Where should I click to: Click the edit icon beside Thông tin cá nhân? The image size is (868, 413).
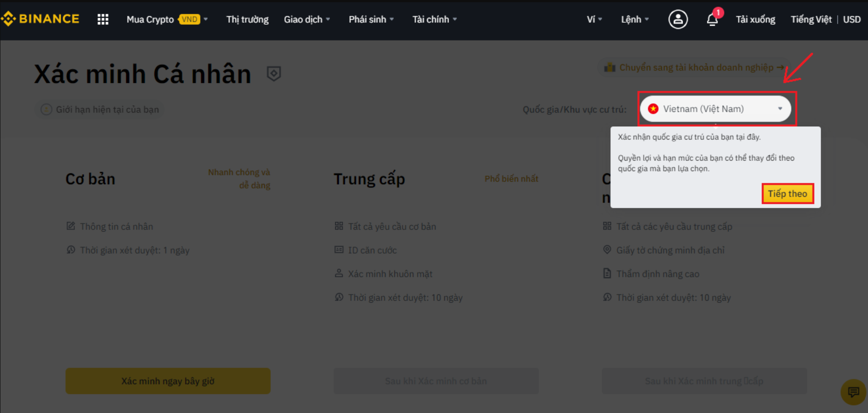pyautogui.click(x=71, y=226)
